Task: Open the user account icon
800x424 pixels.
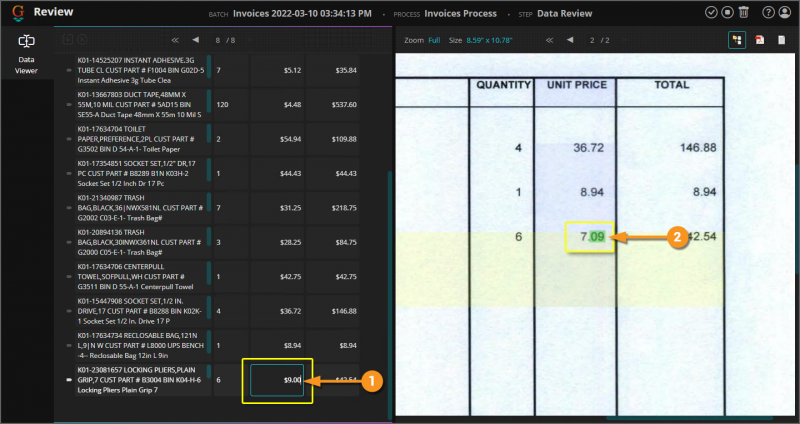Action: pyautogui.click(x=785, y=12)
